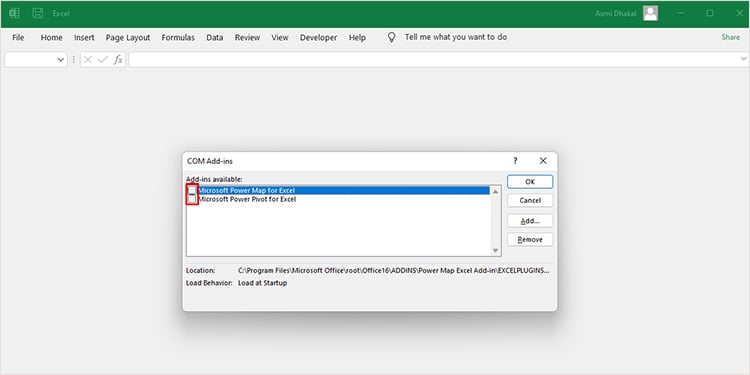Open the Formulas tab
Viewport: 750px width, 375px height.
pyautogui.click(x=178, y=37)
